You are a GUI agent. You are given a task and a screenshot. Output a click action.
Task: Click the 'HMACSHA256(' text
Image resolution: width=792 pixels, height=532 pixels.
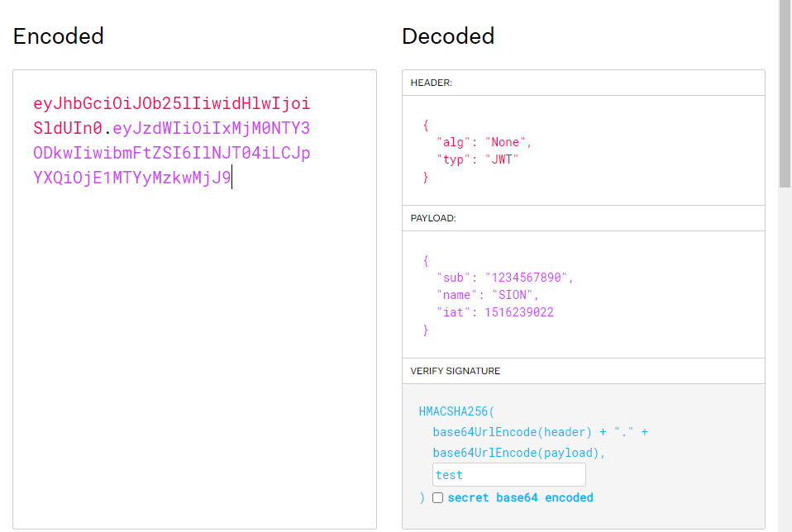[456, 411]
